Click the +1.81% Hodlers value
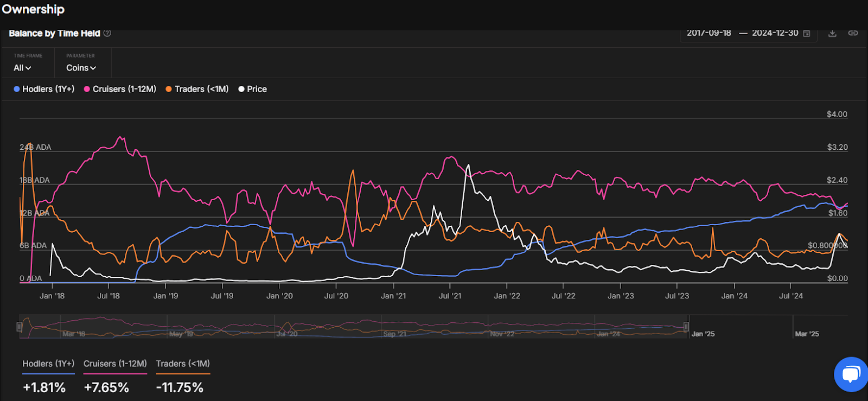 (x=44, y=387)
